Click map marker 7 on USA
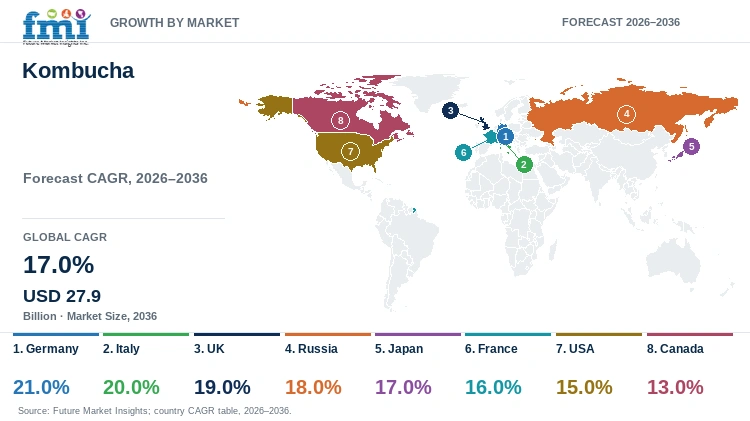This screenshot has height=421, width=750. click(x=350, y=152)
